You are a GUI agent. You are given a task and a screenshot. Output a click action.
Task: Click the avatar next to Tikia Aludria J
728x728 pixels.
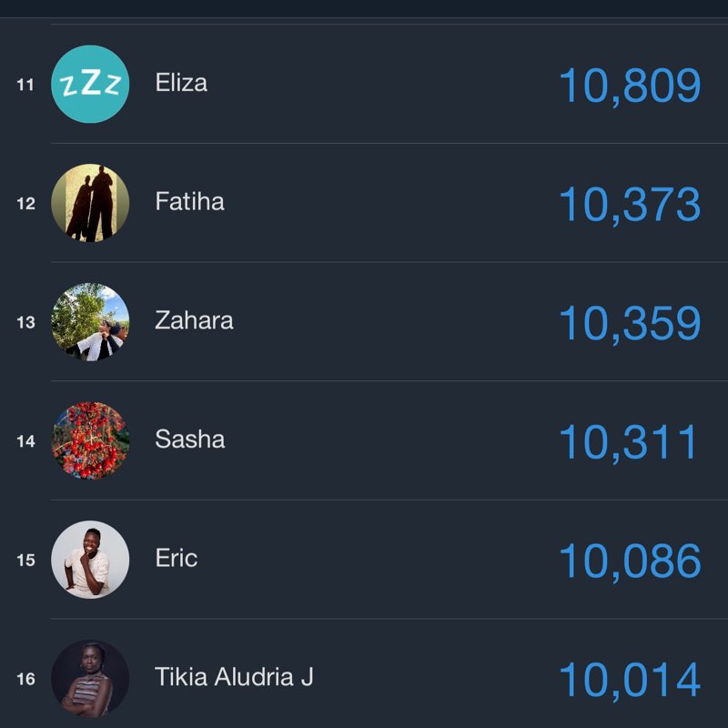coord(90,678)
